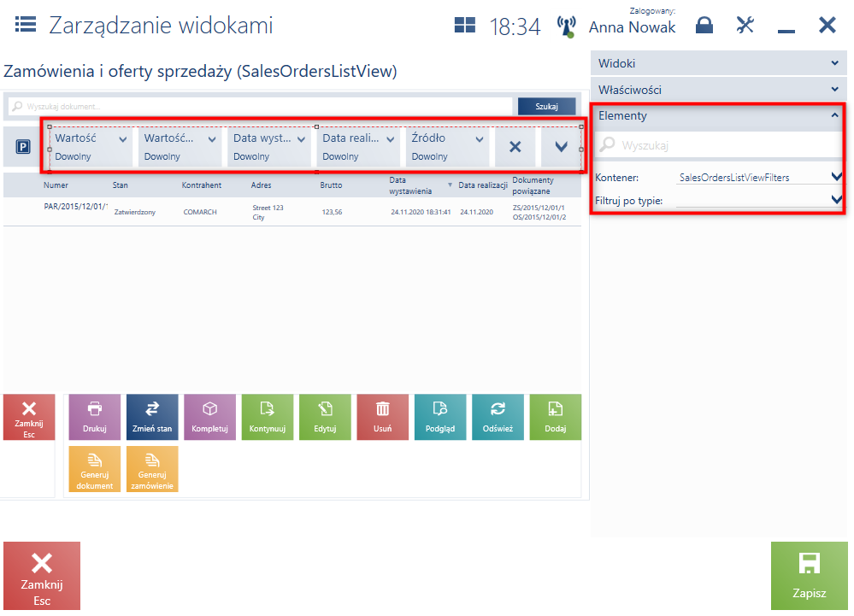
Task: Click the COMARCH customer cell
Action: coord(200,212)
